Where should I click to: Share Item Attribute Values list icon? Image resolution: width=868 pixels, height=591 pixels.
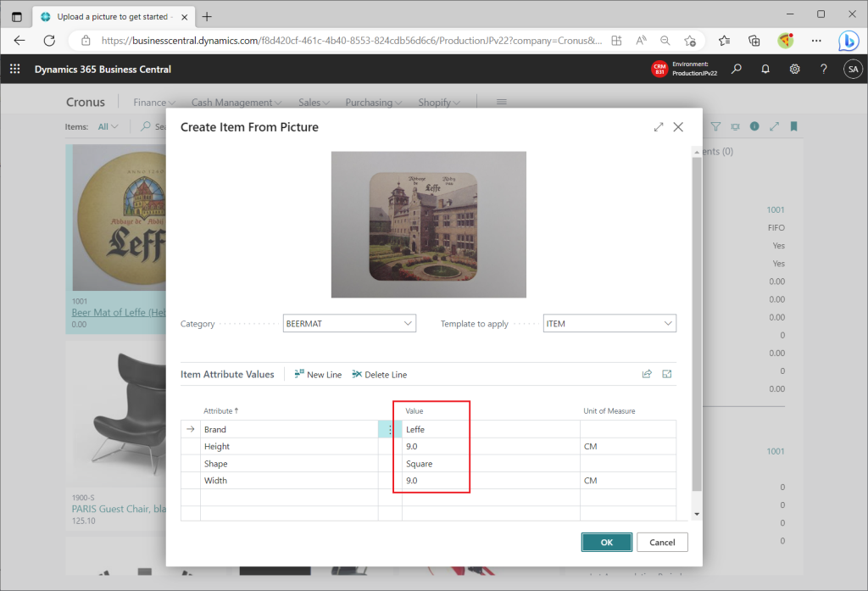pyautogui.click(x=647, y=374)
